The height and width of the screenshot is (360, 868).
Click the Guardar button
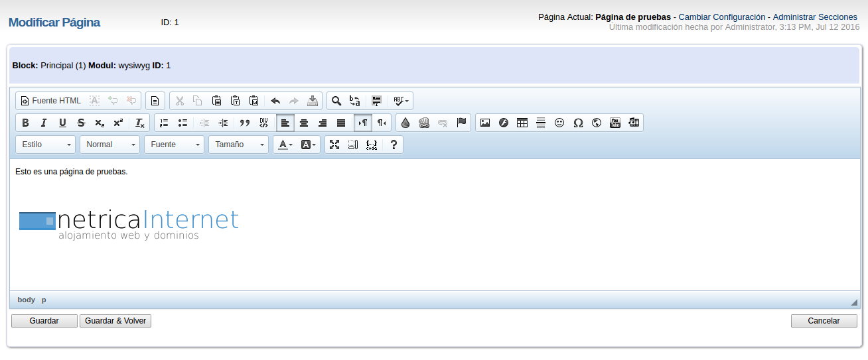44,321
